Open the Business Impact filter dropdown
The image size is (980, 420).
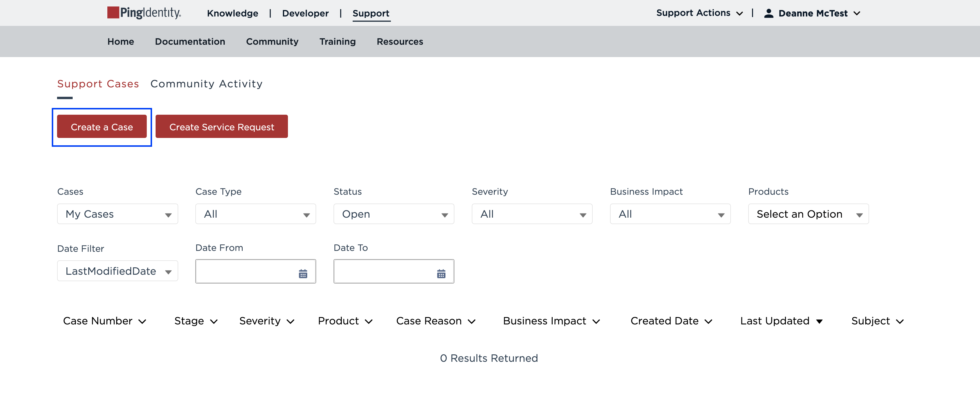[670, 214]
